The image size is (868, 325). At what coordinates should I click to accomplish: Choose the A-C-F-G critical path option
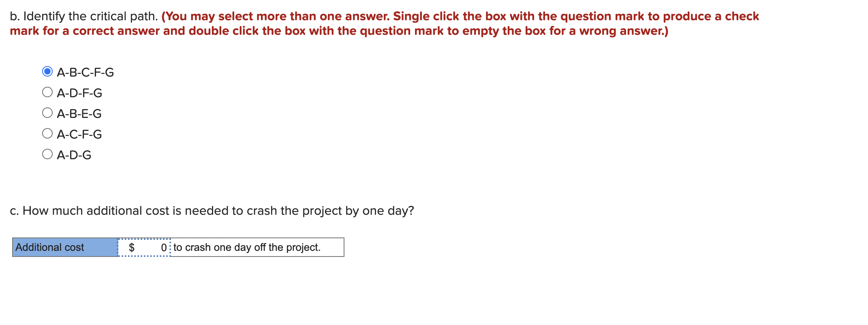coord(47,134)
